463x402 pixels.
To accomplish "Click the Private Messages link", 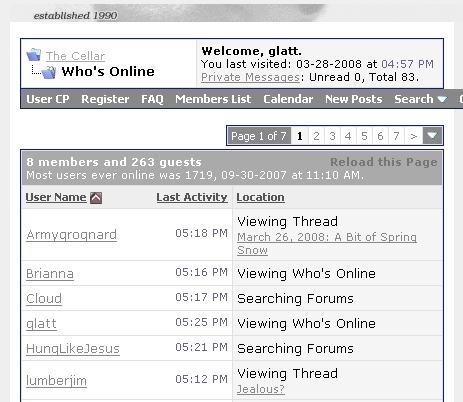I will [250, 77].
